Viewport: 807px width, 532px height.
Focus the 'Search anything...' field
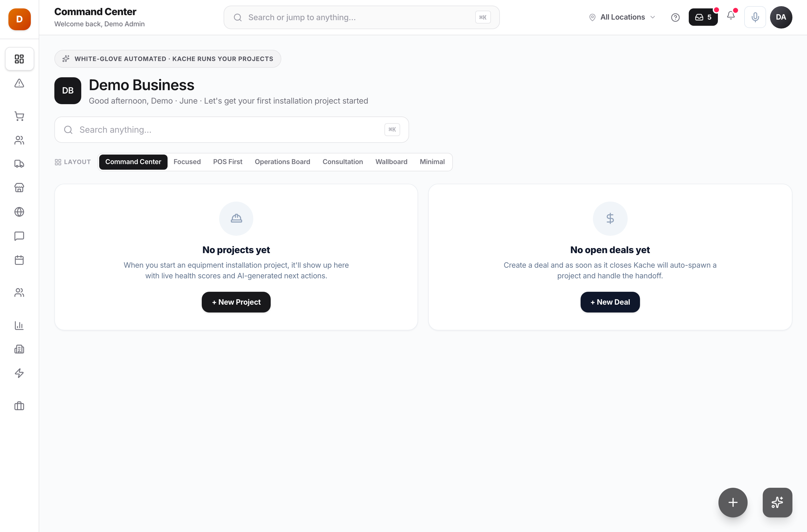[x=231, y=130]
